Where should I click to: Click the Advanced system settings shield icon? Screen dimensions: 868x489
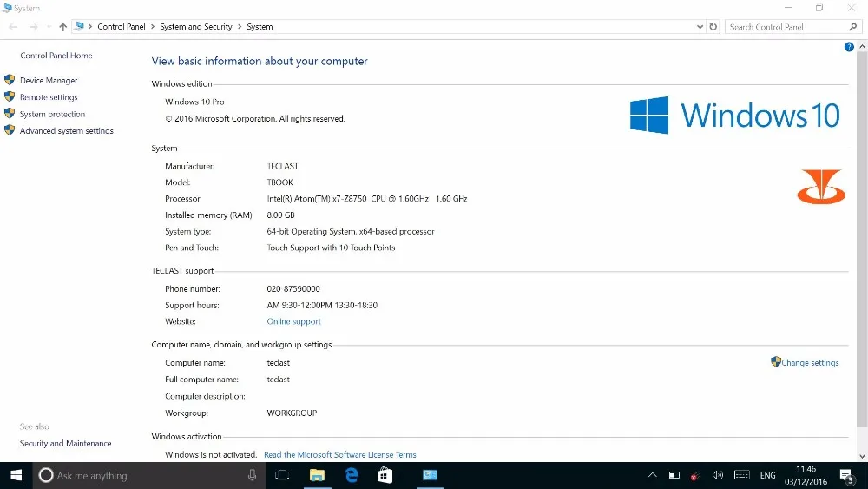(10, 130)
